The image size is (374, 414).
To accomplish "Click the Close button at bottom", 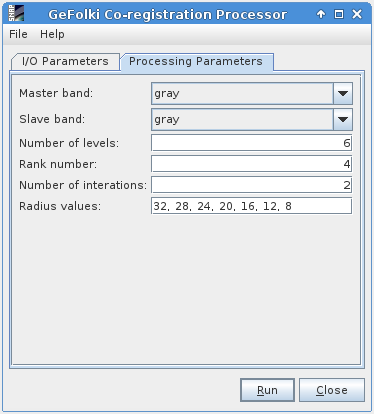I will [332, 390].
